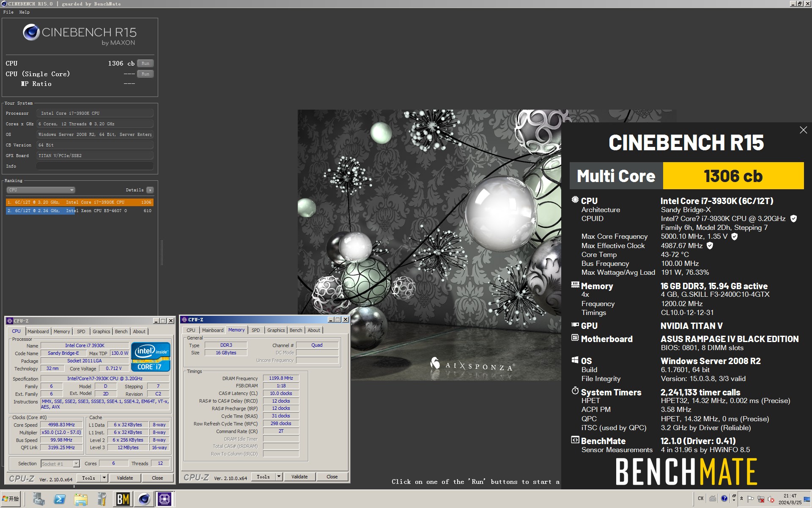Open SPD tab in left CPU-Z window
This screenshot has width=812, height=508.
pyautogui.click(x=81, y=331)
